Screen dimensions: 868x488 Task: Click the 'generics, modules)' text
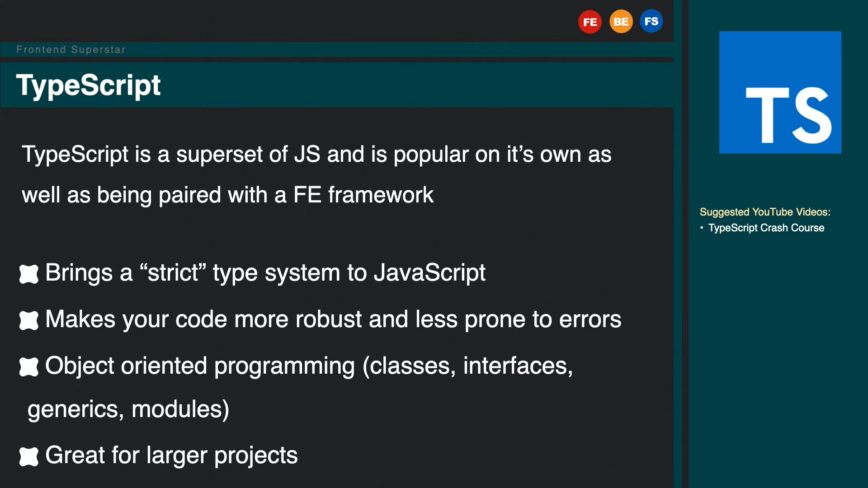point(128,409)
